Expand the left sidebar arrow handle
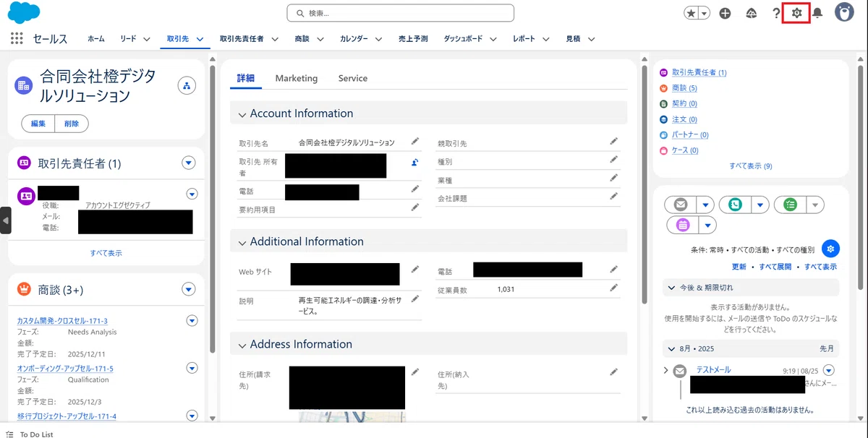The width and height of the screenshot is (868, 438). tap(6, 220)
